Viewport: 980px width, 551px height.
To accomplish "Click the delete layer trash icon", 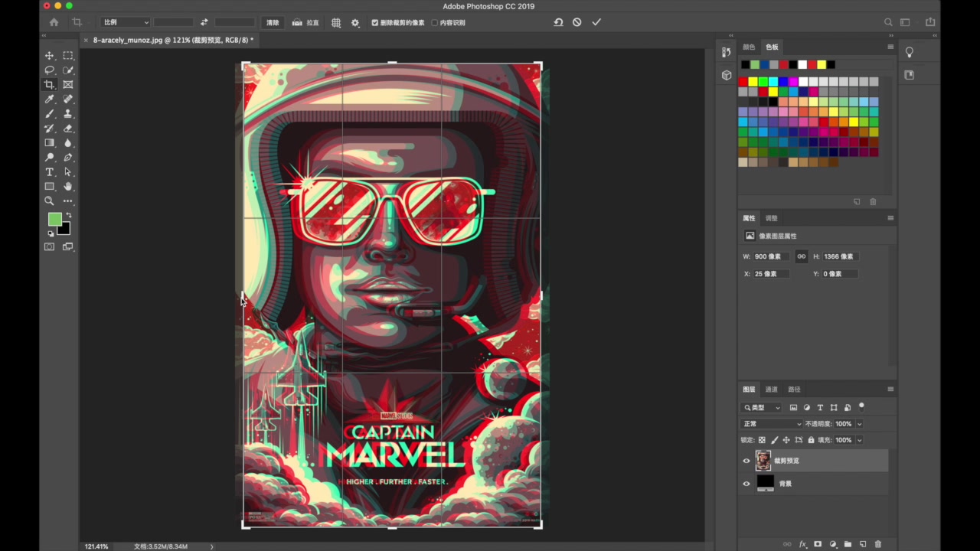I will pos(878,544).
